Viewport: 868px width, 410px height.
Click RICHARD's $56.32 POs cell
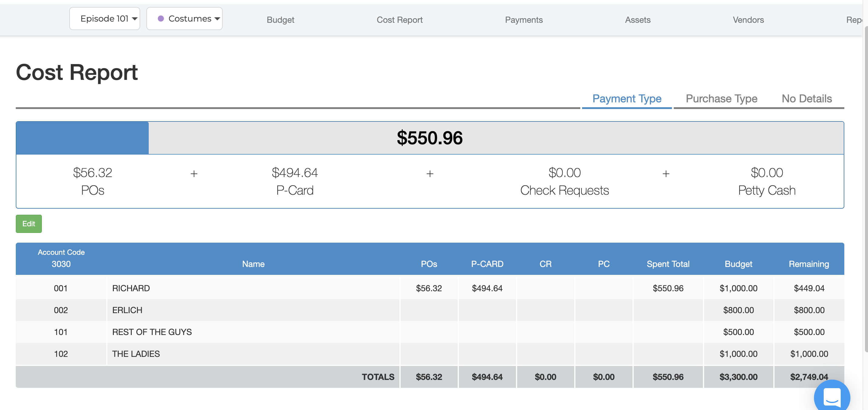pos(429,288)
